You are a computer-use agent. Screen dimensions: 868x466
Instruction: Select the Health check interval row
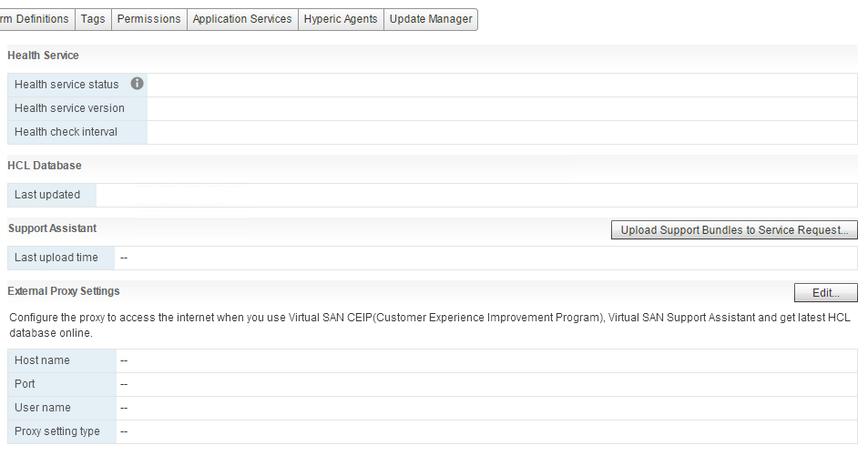click(433, 132)
